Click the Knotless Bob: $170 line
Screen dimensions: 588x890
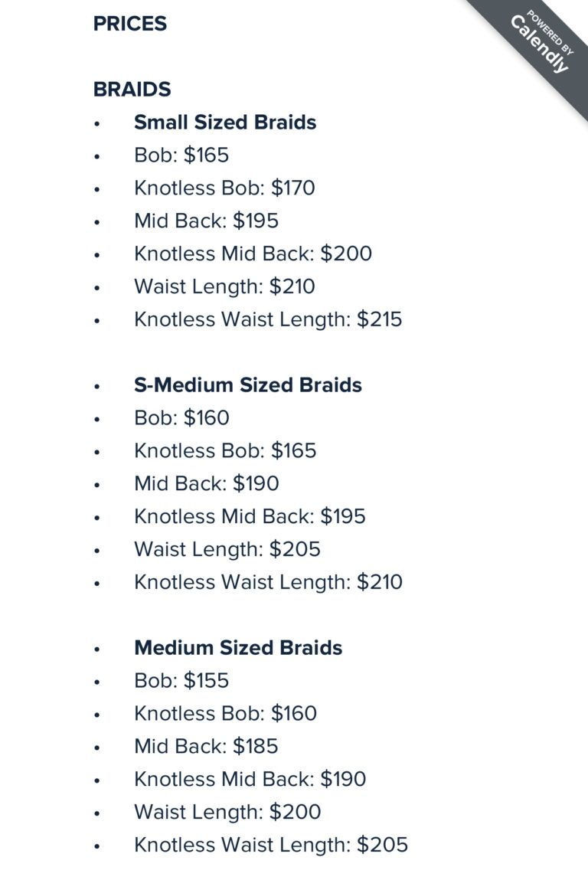[x=224, y=188]
